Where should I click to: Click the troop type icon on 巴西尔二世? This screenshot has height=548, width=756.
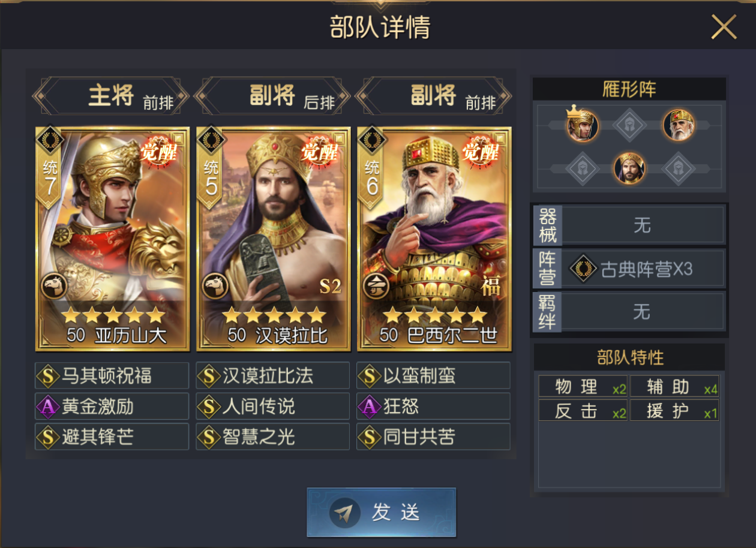pos(376,287)
